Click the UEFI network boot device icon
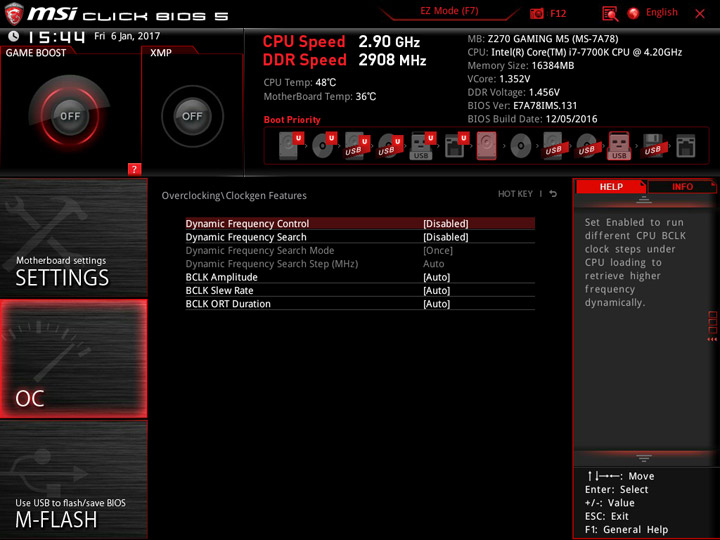The image size is (720, 540). 456,146
